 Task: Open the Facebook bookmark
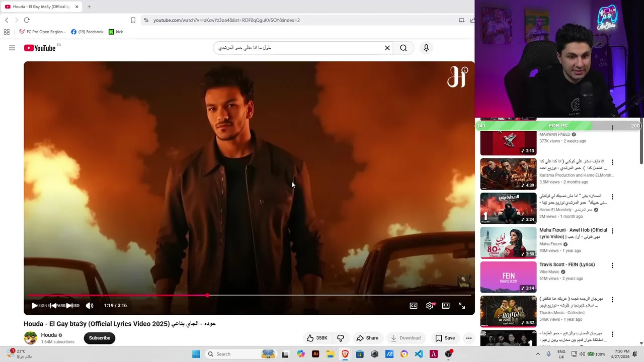87,32
